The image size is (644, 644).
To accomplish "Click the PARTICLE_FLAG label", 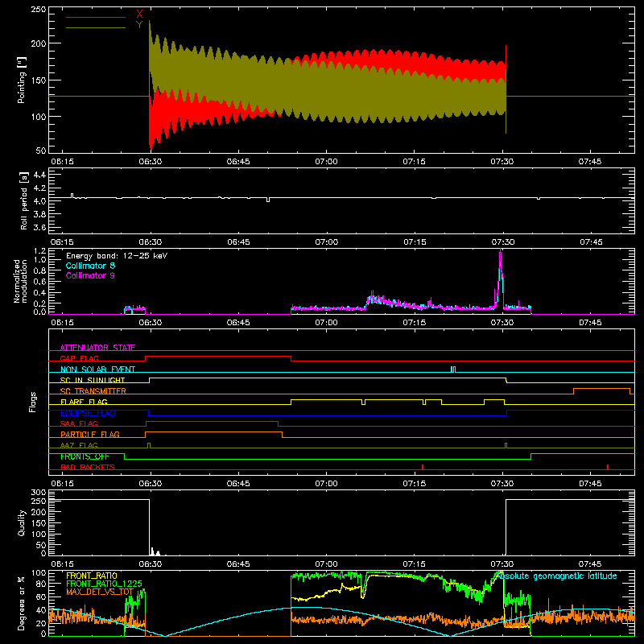I will point(90,434).
